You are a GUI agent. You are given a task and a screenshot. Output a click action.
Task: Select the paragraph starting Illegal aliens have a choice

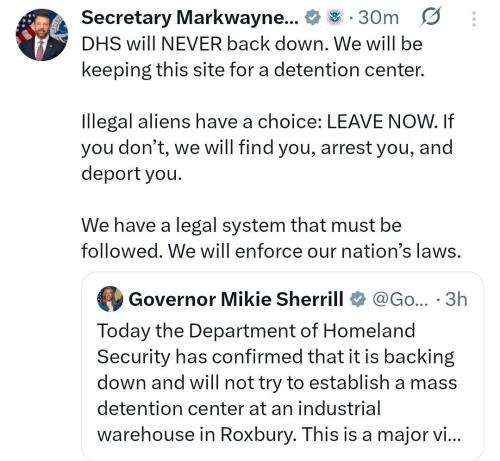point(268,147)
